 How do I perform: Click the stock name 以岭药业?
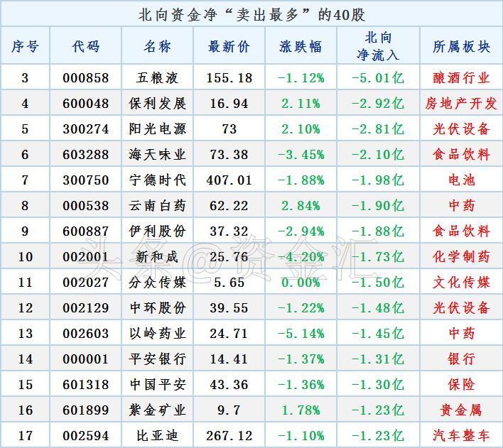[x=157, y=333]
